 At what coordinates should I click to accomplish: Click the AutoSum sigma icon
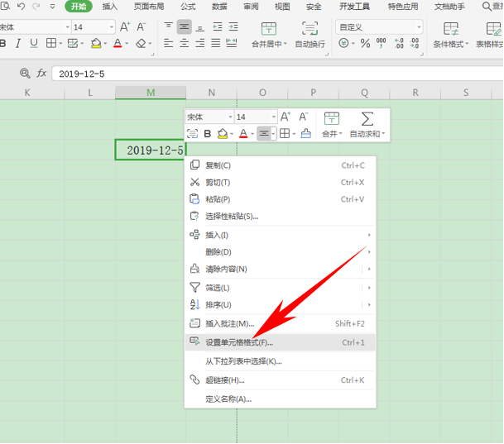[x=367, y=118]
